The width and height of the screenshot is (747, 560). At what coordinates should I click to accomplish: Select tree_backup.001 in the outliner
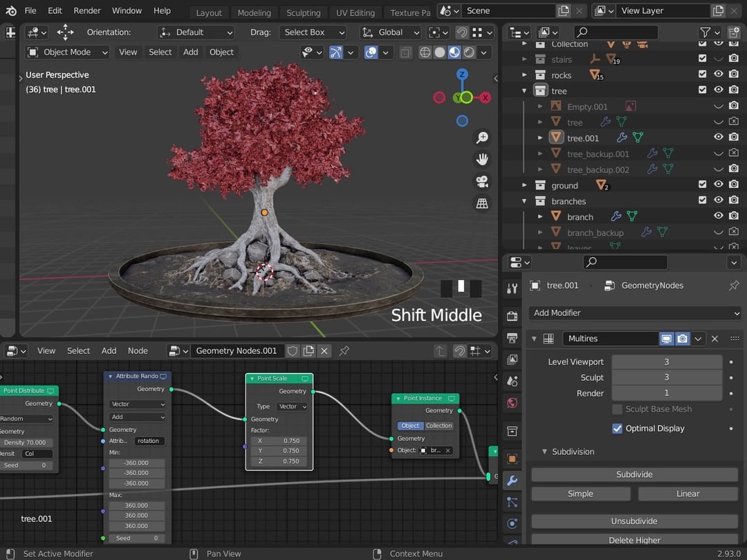tap(598, 153)
